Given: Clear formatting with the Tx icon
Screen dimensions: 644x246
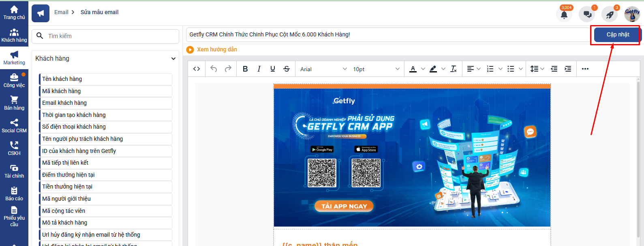Looking at the screenshot, I should click(x=454, y=69).
